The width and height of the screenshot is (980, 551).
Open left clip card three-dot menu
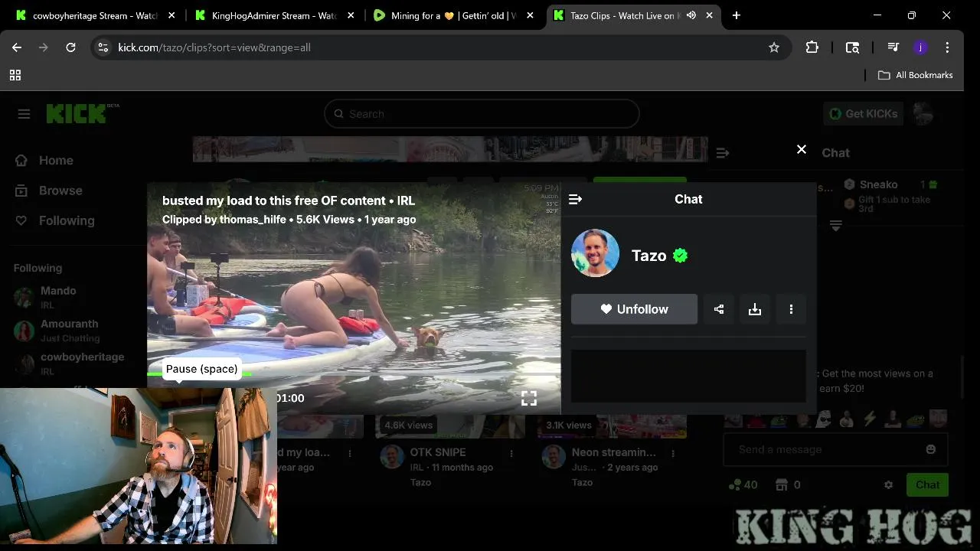(350, 453)
